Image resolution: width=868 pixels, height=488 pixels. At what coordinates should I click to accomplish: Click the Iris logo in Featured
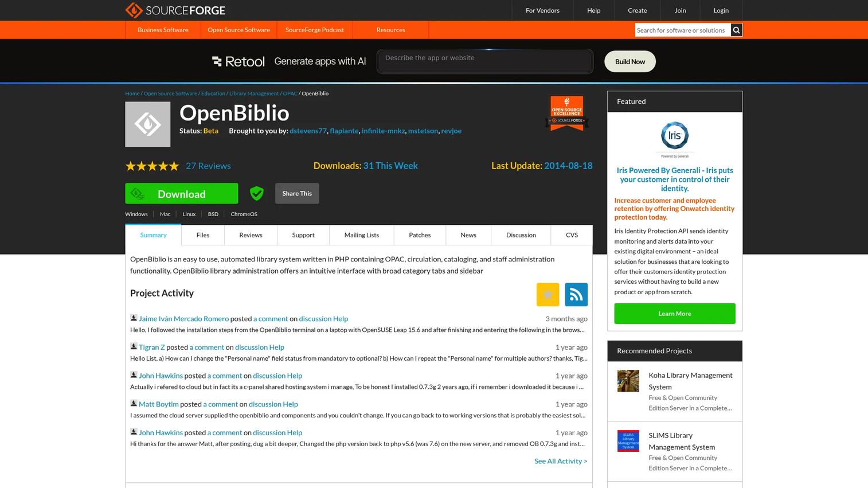[675, 139]
